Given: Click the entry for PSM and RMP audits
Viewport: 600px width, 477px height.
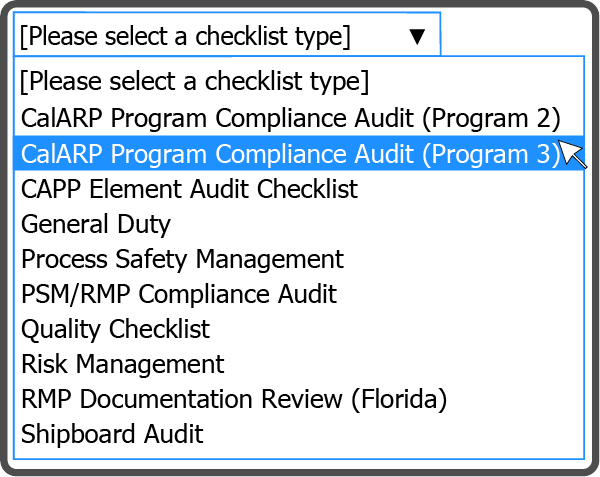Looking at the screenshot, I should pos(179,294).
